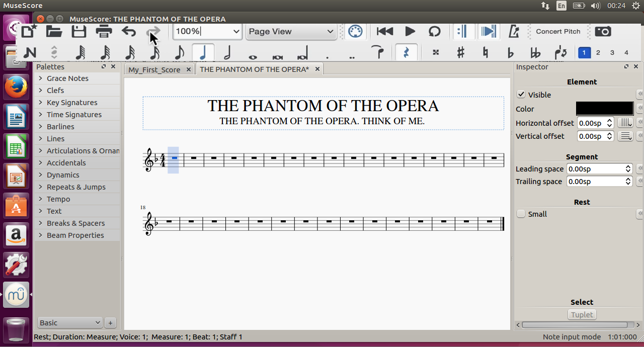The width and height of the screenshot is (644, 347).
Task: Select voice 4 button
Action: (626, 52)
